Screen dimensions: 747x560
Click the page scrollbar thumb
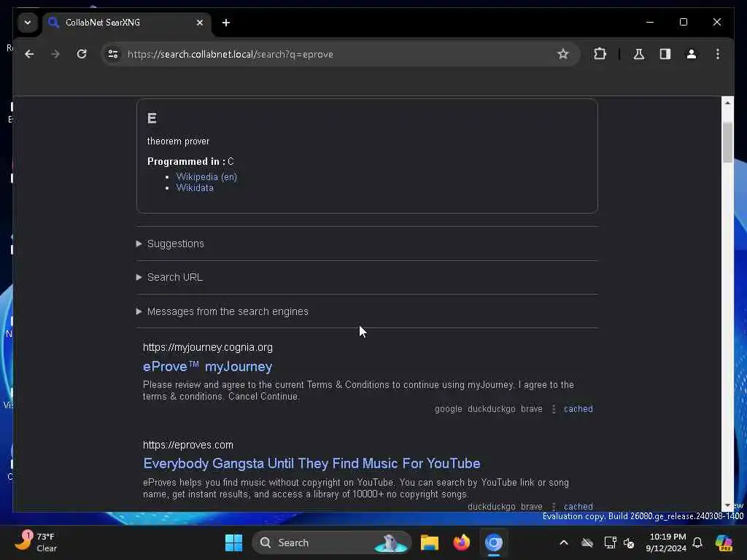click(727, 142)
